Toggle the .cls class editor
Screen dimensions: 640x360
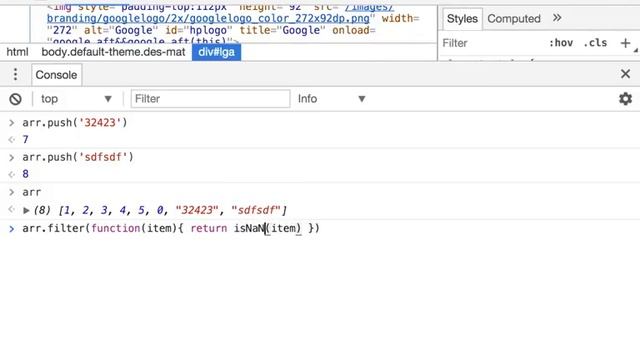(595, 43)
